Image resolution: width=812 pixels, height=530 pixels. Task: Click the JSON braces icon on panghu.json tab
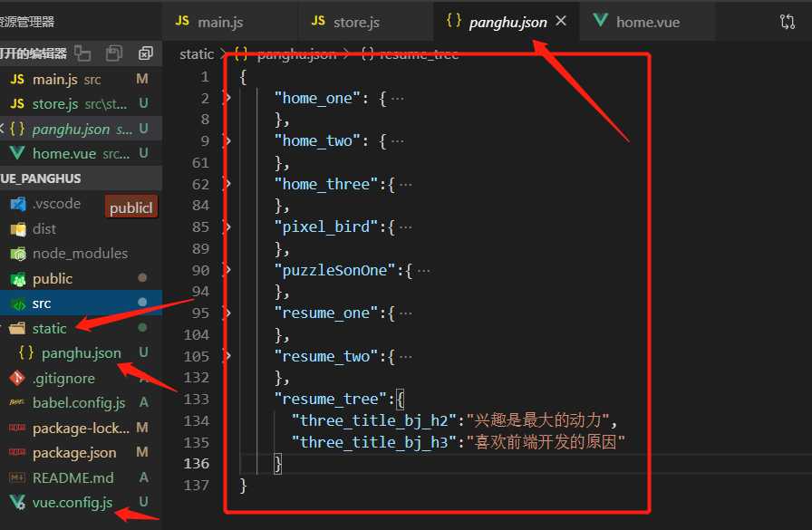point(454,21)
